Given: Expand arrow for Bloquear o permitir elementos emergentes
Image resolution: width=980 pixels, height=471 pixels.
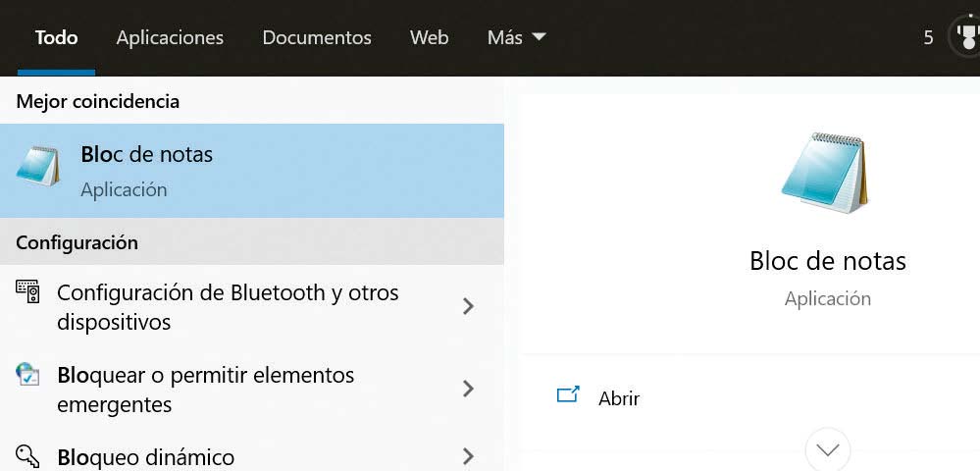Looking at the screenshot, I should [x=468, y=389].
